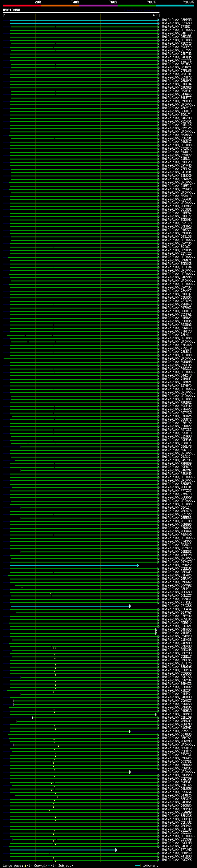Select hit label UniRef100_B6SQF0
This screenshot has height=868, width=197.
[177, 748]
